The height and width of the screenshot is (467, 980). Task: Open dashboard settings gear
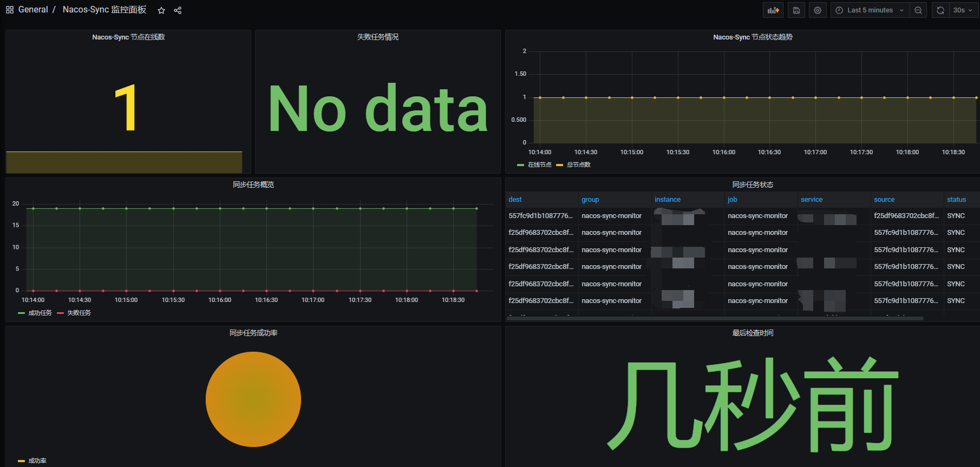818,10
